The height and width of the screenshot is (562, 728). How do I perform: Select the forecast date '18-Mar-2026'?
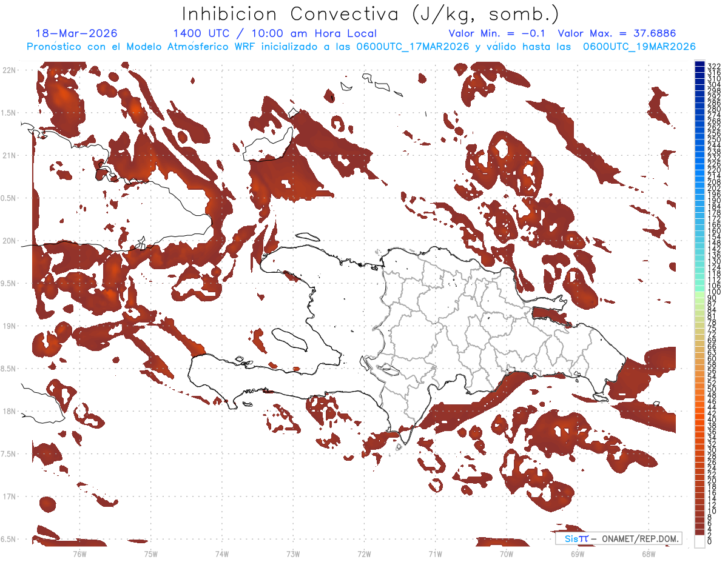76,34
